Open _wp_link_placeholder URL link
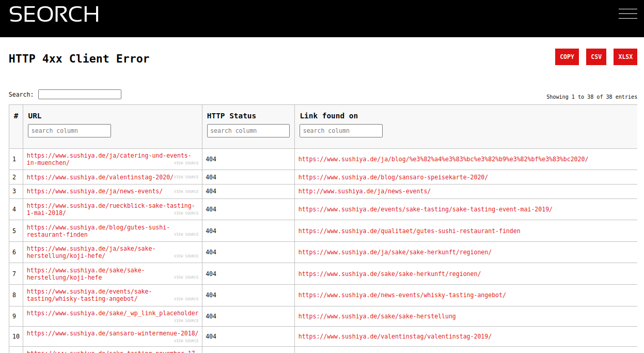Viewport: 644px width, 353px height. pyautogui.click(x=113, y=313)
